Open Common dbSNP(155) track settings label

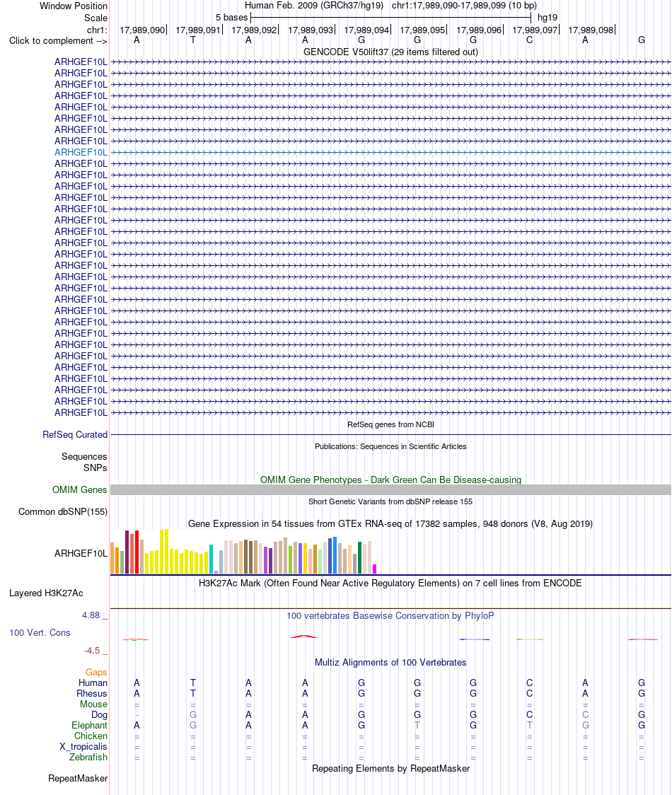pyautogui.click(x=63, y=511)
